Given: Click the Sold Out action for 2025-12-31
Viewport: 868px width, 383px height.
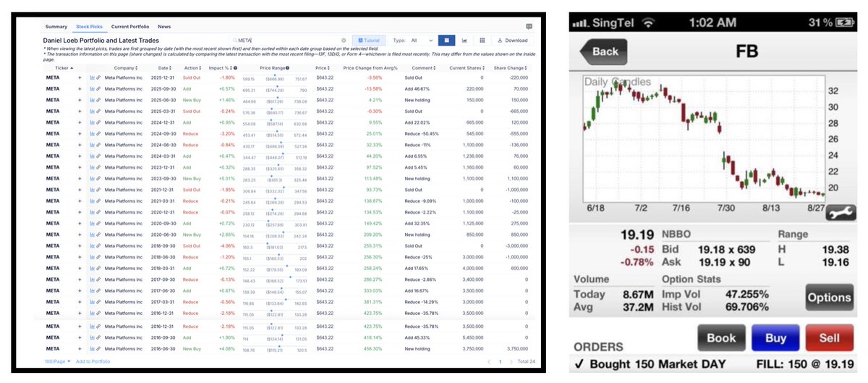Looking at the screenshot, I should (192, 77).
